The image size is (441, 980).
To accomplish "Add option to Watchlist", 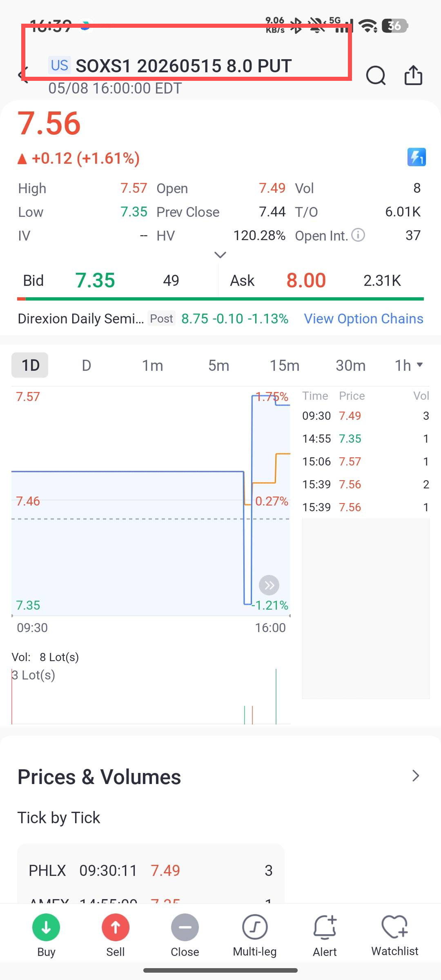I will [395, 927].
